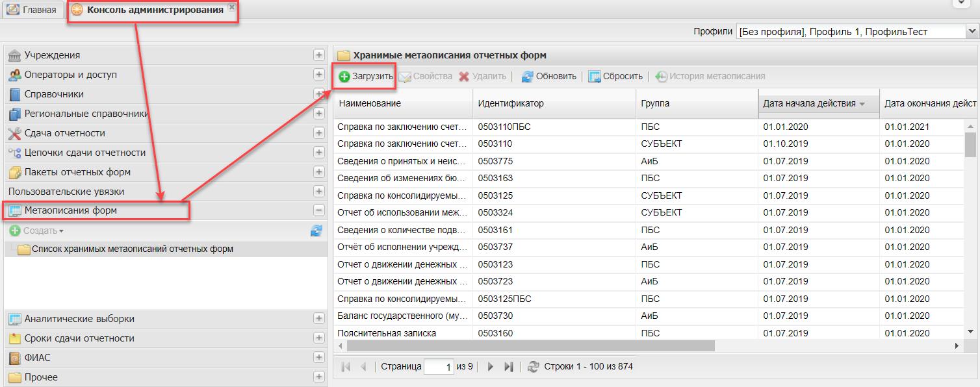Expand the Операторы и доступ section

click(x=318, y=75)
